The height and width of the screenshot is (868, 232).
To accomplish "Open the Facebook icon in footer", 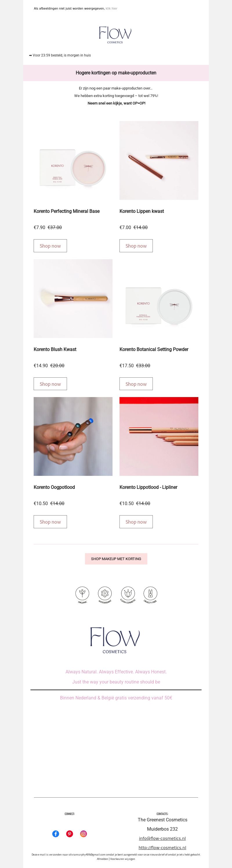I will [x=56, y=834].
